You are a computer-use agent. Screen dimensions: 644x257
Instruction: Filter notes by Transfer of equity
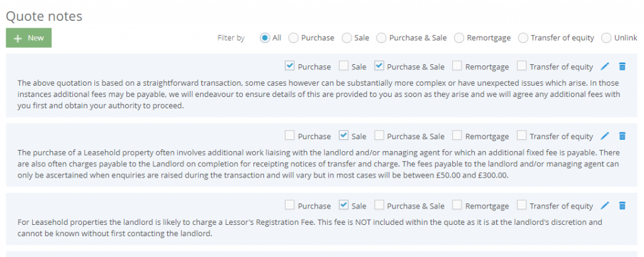point(523,38)
